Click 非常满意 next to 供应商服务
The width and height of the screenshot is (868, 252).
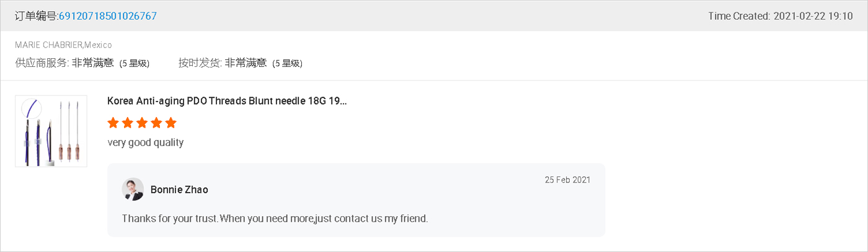93,63
